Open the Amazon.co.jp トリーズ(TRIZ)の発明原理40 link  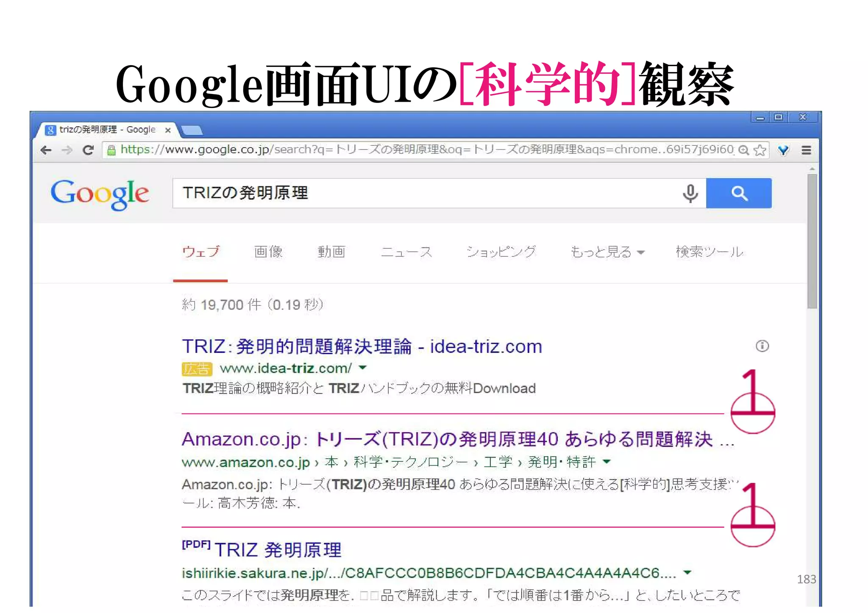click(x=458, y=439)
